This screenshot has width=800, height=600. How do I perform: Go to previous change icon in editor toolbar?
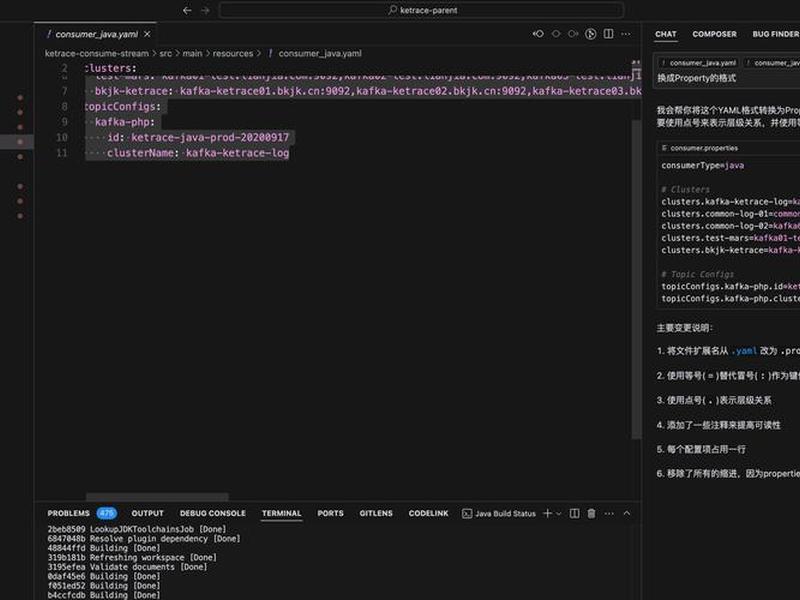[x=538, y=34]
